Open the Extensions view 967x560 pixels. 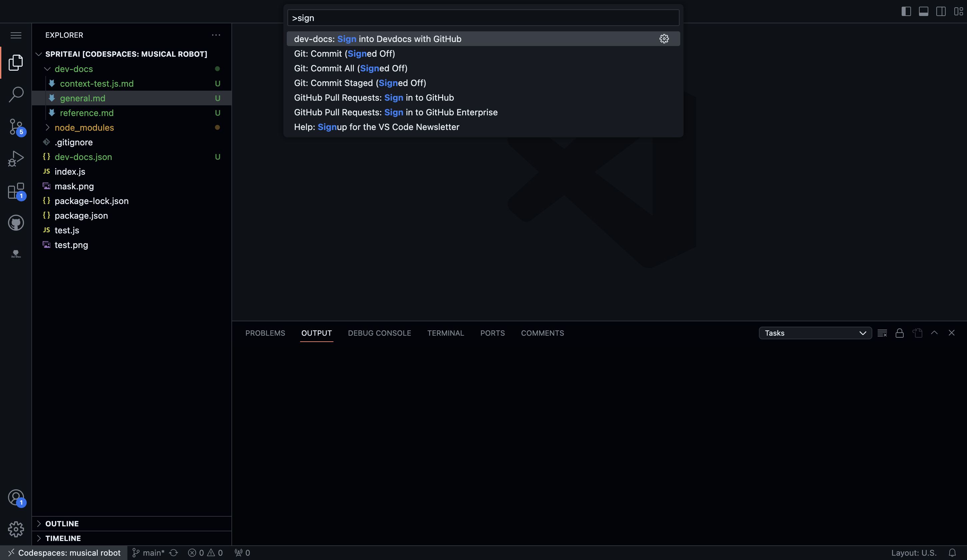coord(16,191)
